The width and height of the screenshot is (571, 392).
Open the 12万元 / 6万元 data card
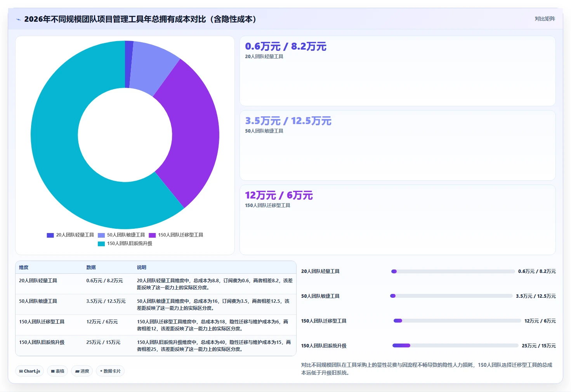point(397,220)
